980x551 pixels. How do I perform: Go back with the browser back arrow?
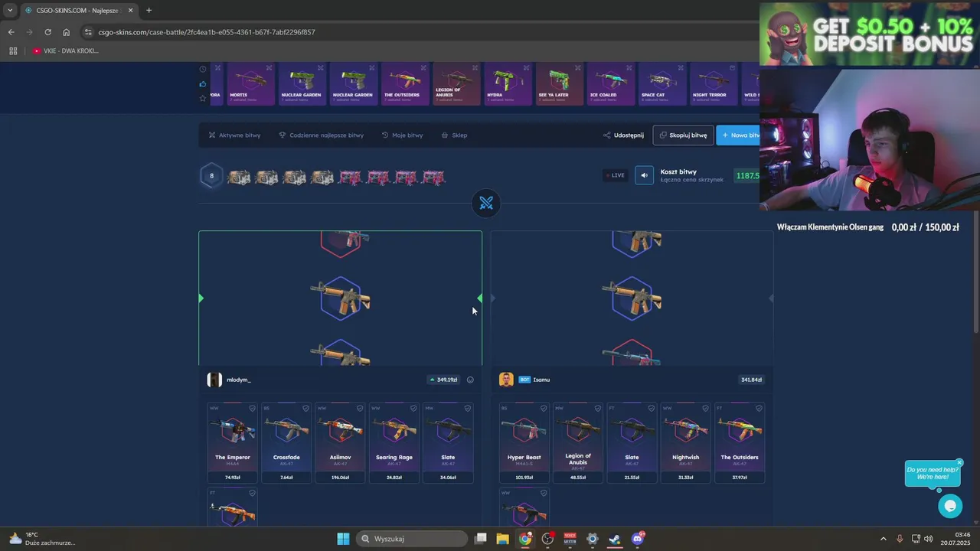pos(11,32)
